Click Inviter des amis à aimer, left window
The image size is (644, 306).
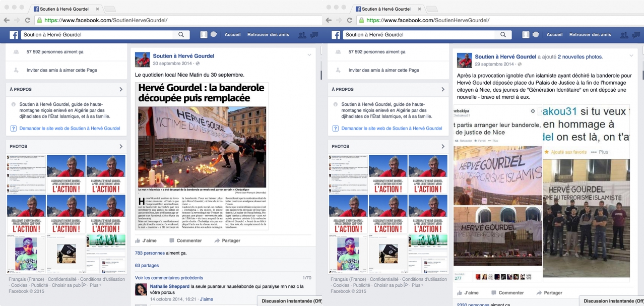[x=62, y=70]
